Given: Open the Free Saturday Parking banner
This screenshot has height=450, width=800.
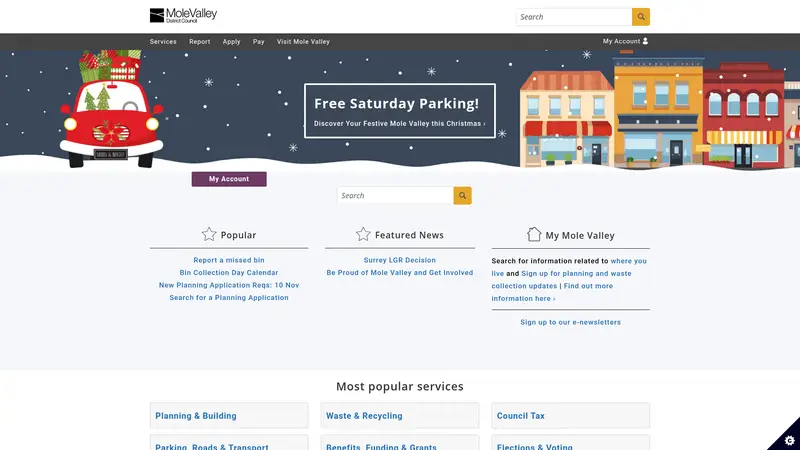Looking at the screenshot, I should (399, 111).
